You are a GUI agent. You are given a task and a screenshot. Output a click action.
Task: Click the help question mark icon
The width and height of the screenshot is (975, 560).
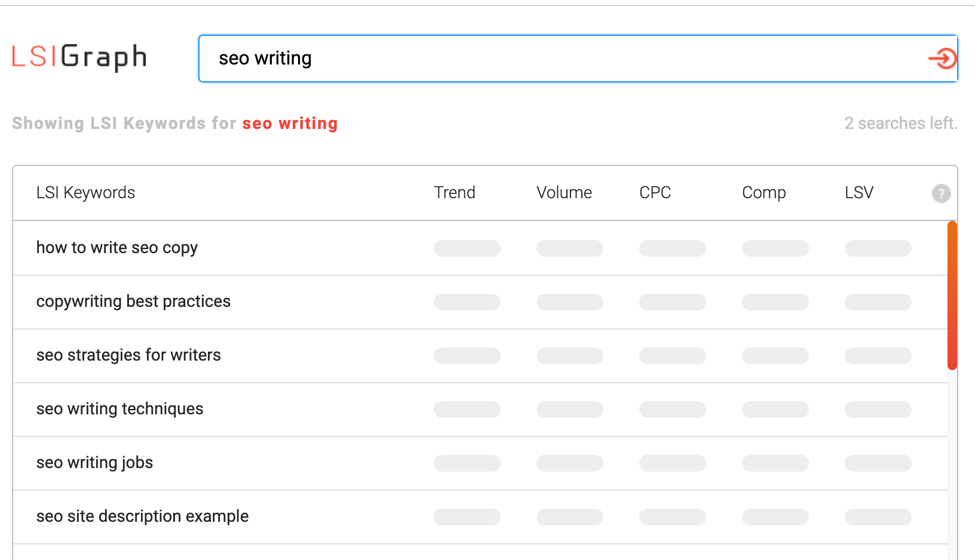point(941,193)
